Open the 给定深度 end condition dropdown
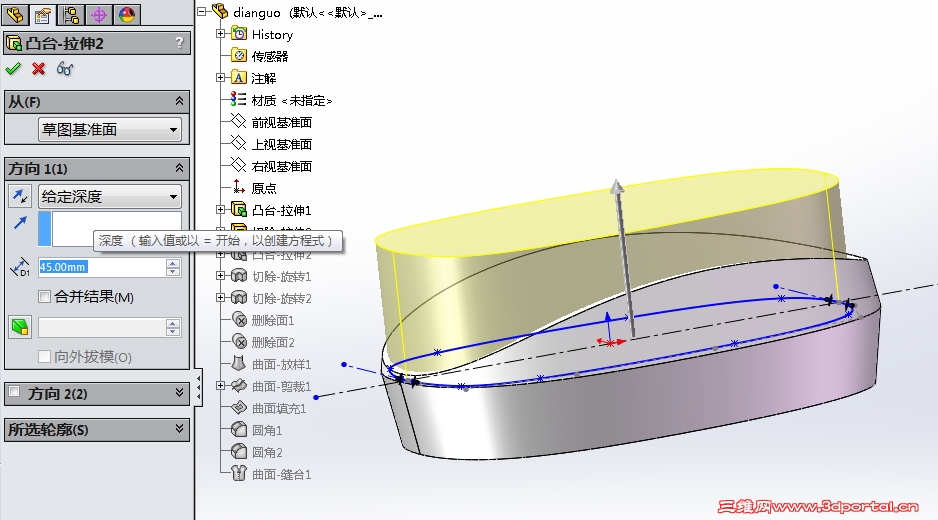Image resolution: width=938 pixels, height=520 pixels. (x=110, y=196)
